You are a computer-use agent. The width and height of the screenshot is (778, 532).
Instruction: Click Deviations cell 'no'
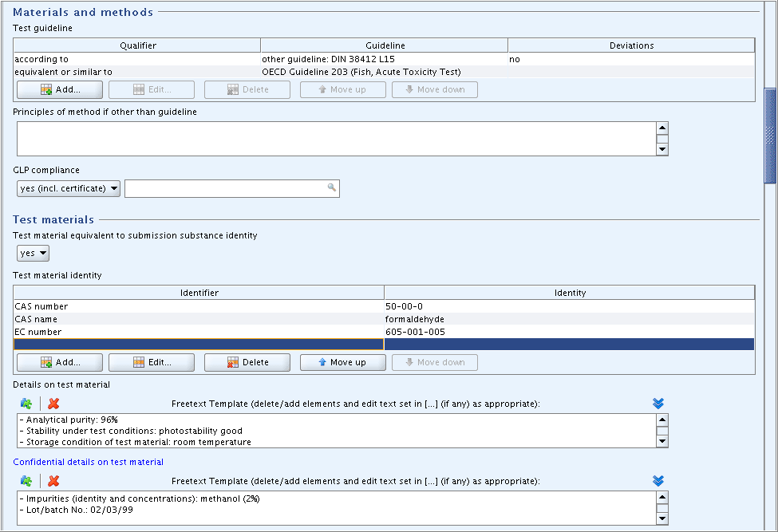coord(631,59)
